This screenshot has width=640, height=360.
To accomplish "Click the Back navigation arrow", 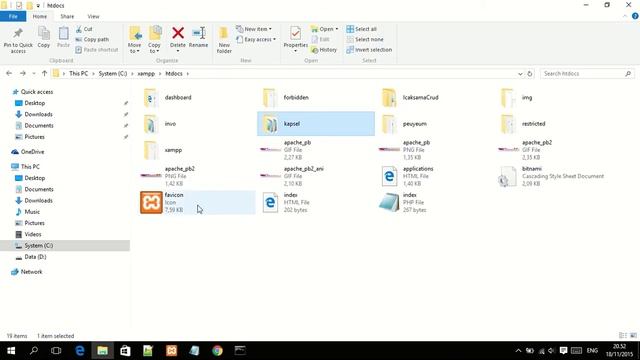I will pos(9,73).
